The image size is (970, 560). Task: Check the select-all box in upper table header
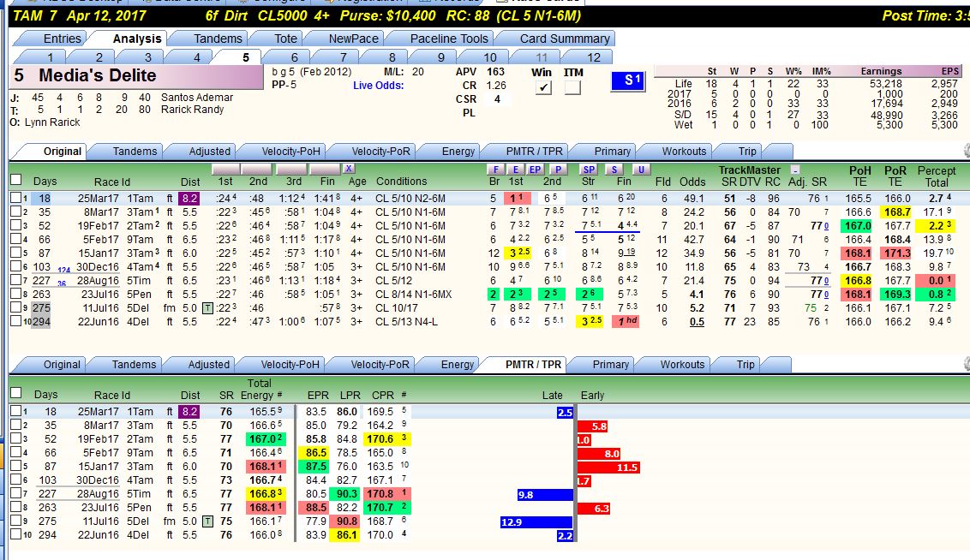pyautogui.click(x=16, y=180)
